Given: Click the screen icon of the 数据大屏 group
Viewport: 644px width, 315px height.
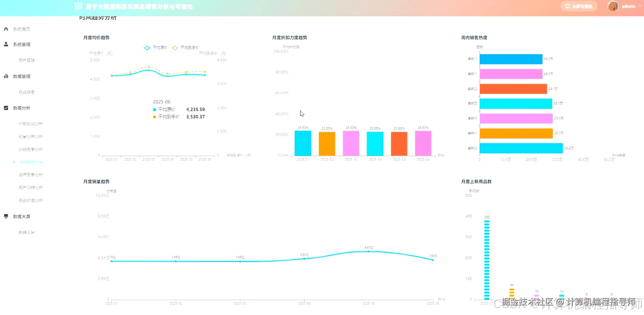Looking at the screenshot, I should [x=6, y=216].
